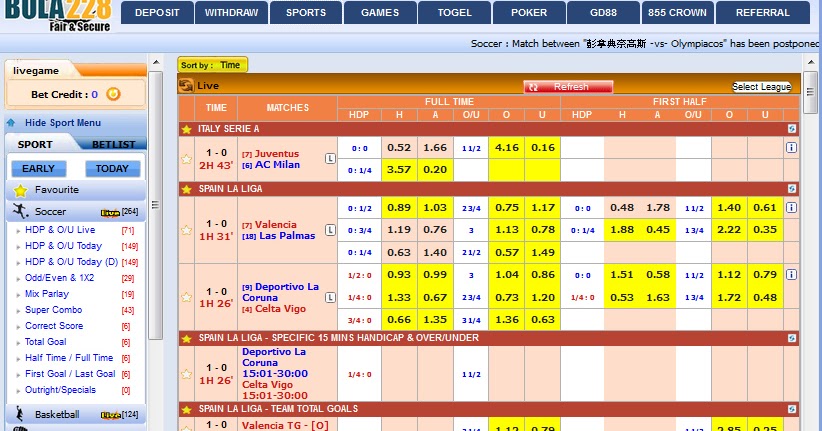Screen dimensions: 822x431
Task: Open the TOGEL menu
Action: coord(455,13)
